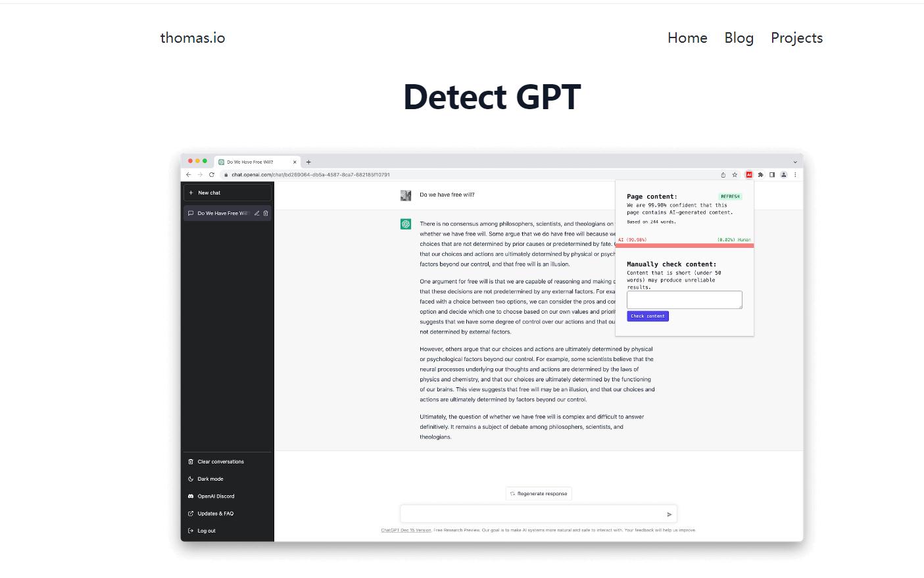This screenshot has width=924, height=578.
Task: Click the puzzle-piece extensions icon
Action: coord(760,175)
